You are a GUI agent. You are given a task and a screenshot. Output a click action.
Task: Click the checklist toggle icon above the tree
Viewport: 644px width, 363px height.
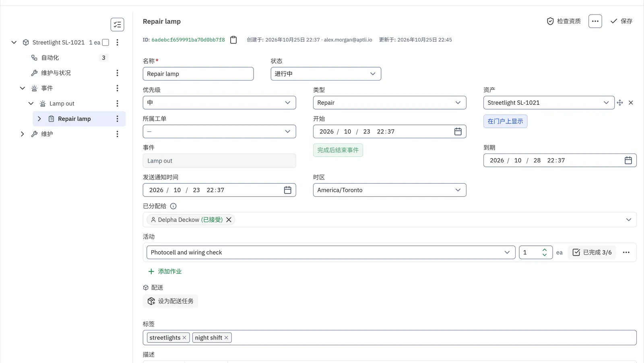click(117, 25)
